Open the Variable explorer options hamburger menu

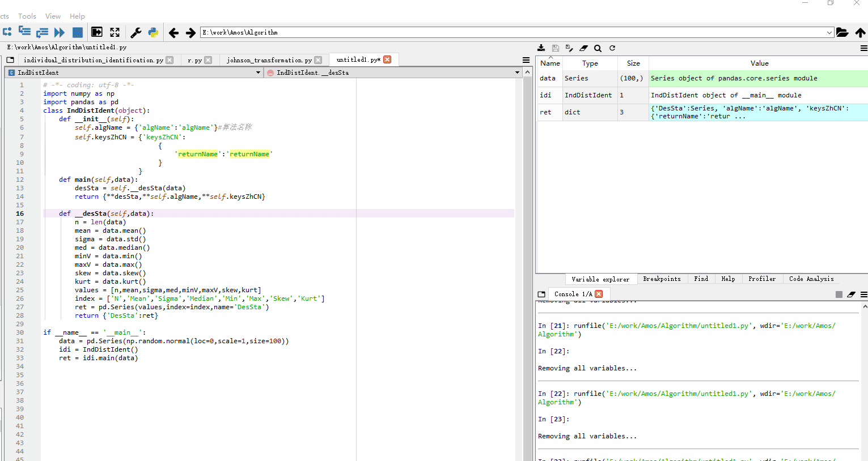(864, 48)
